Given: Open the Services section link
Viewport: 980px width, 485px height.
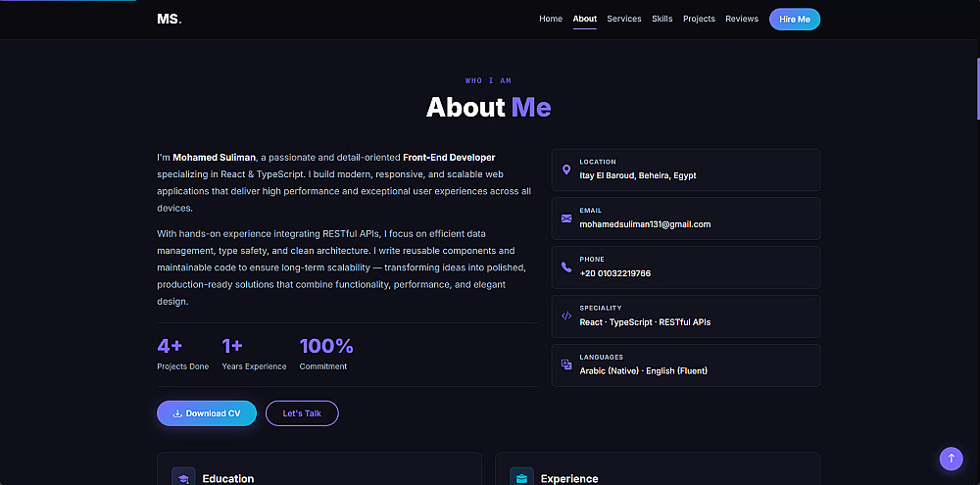Looking at the screenshot, I should 624,19.
